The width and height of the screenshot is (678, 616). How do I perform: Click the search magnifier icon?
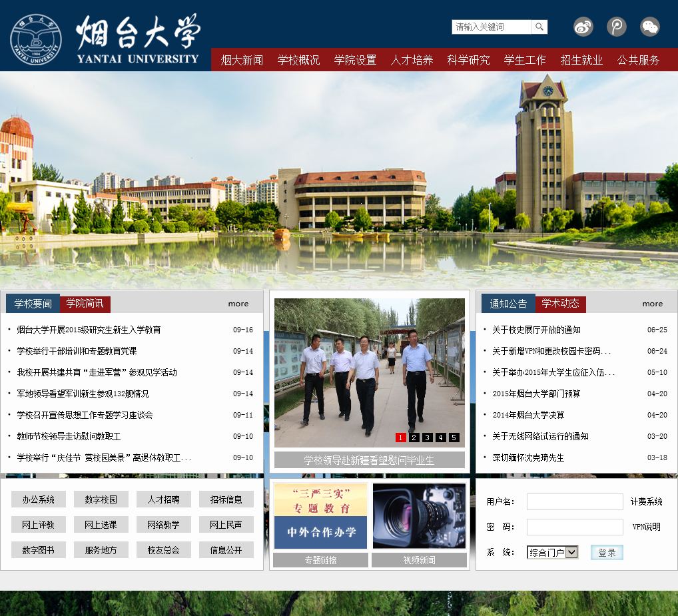[x=539, y=27]
